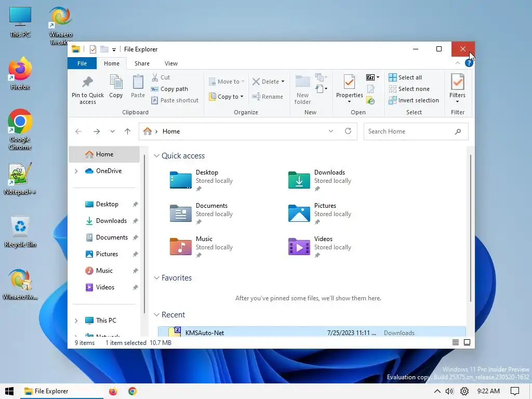Click Invert selection in ribbon
532x399 pixels.
pos(414,100)
